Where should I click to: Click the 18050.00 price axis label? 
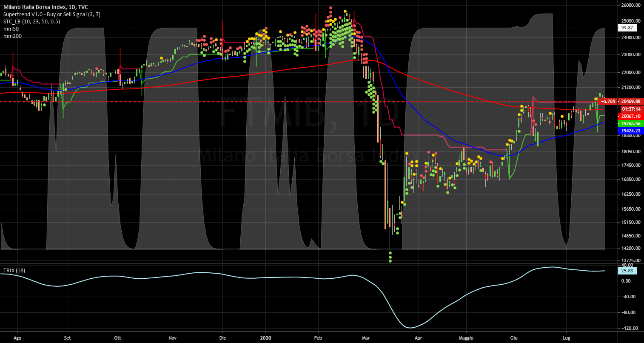(630, 151)
